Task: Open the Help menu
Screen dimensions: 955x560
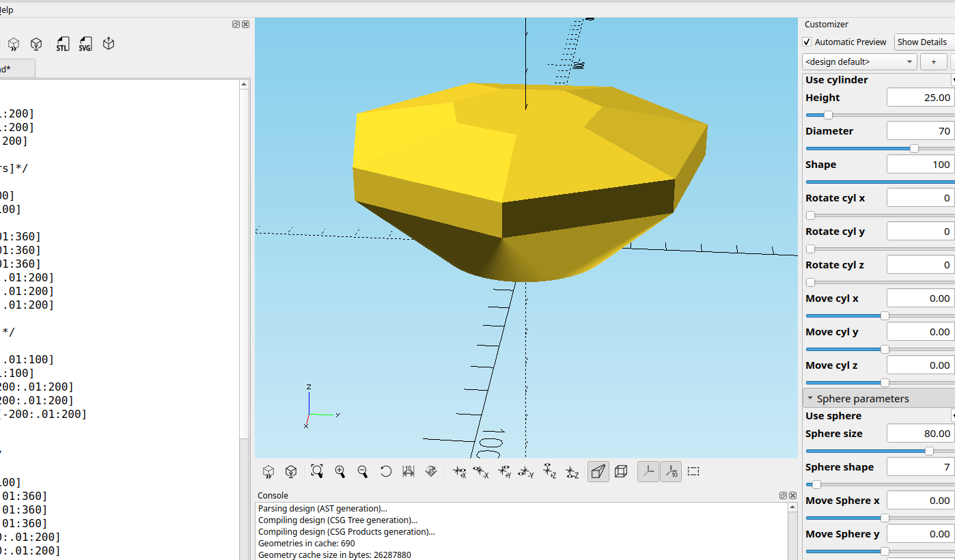Action: [8, 10]
